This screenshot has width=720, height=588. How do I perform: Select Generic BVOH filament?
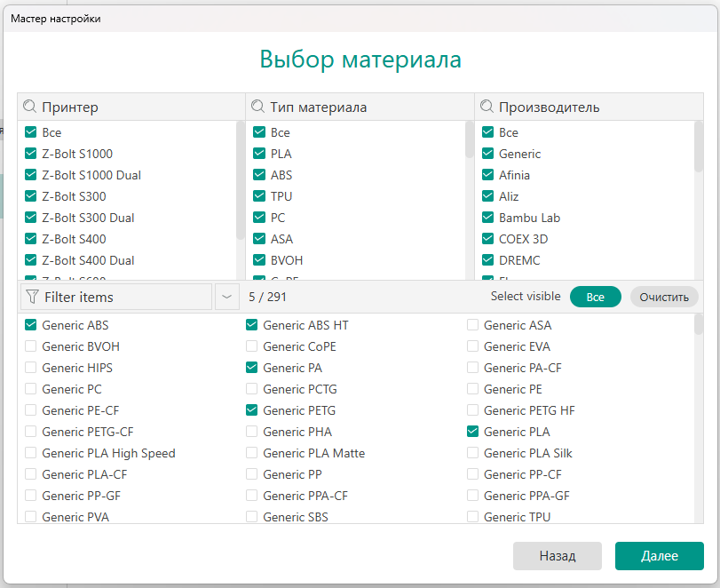tap(30, 346)
